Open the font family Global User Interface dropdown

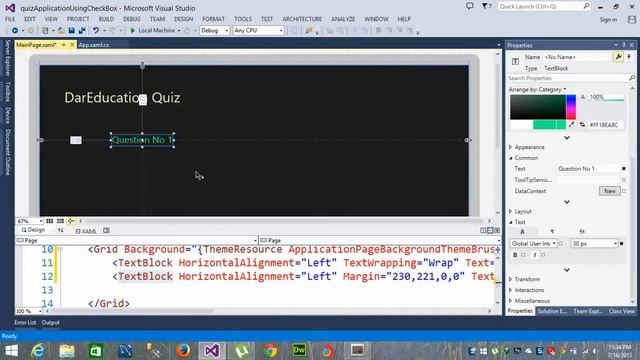pyautogui.click(x=533, y=244)
